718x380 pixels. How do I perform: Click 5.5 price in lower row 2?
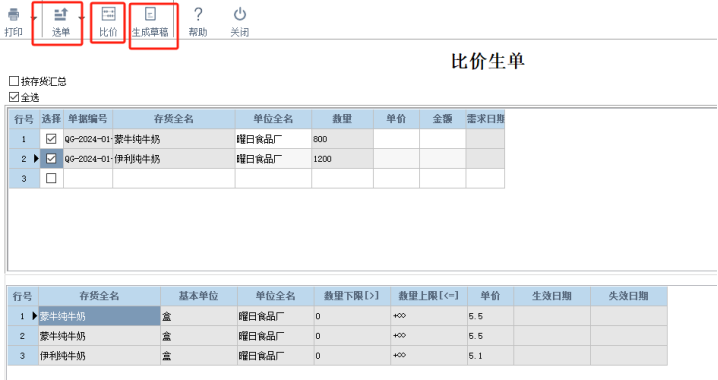click(x=490, y=336)
